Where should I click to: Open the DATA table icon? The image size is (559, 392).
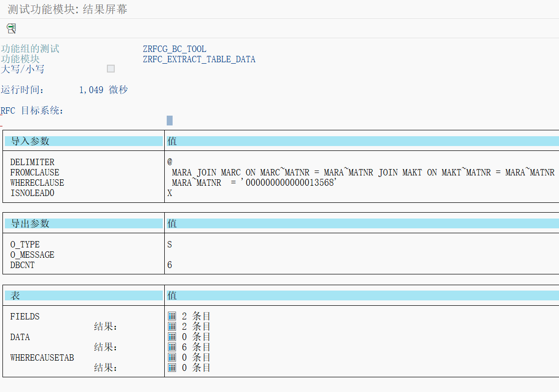pos(172,337)
